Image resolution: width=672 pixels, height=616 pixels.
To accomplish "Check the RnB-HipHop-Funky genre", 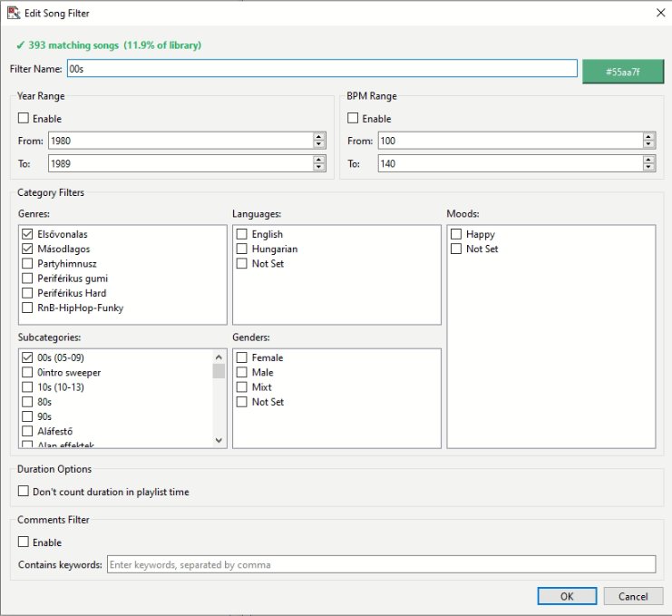I will (27, 308).
